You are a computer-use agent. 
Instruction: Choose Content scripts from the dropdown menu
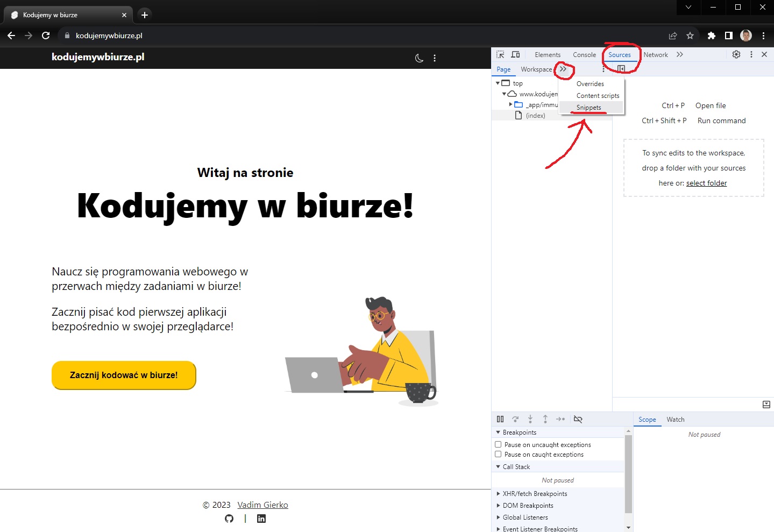(x=591, y=96)
